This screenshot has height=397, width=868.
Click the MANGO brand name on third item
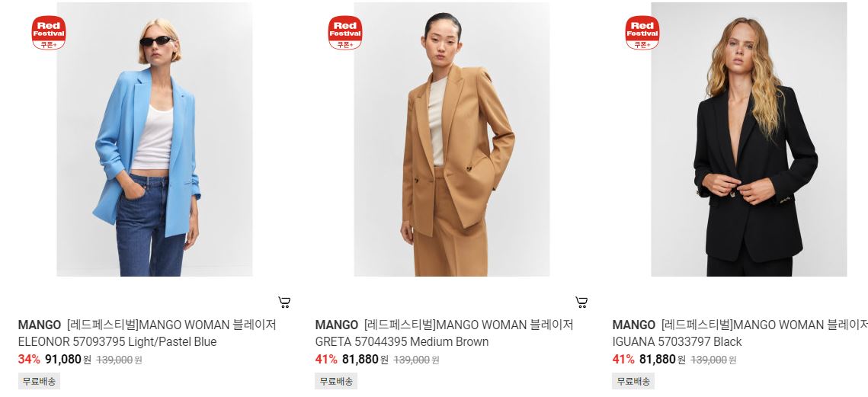634,325
